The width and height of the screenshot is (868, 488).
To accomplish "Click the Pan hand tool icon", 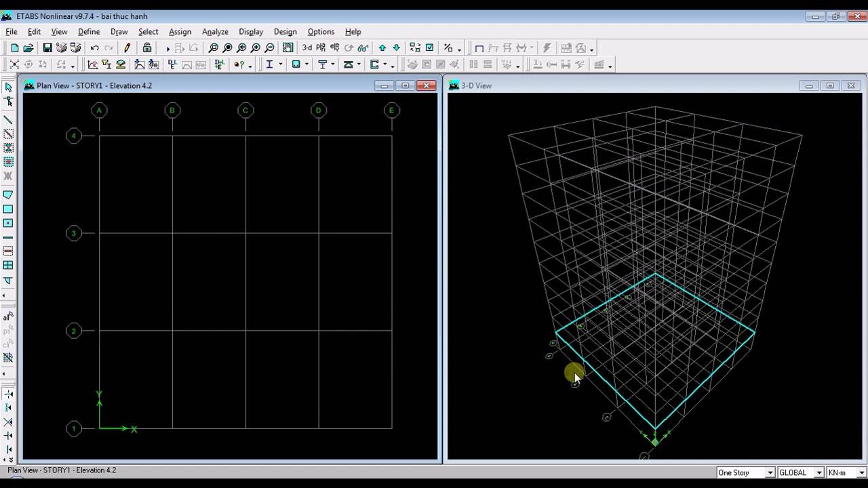I will (x=288, y=48).
